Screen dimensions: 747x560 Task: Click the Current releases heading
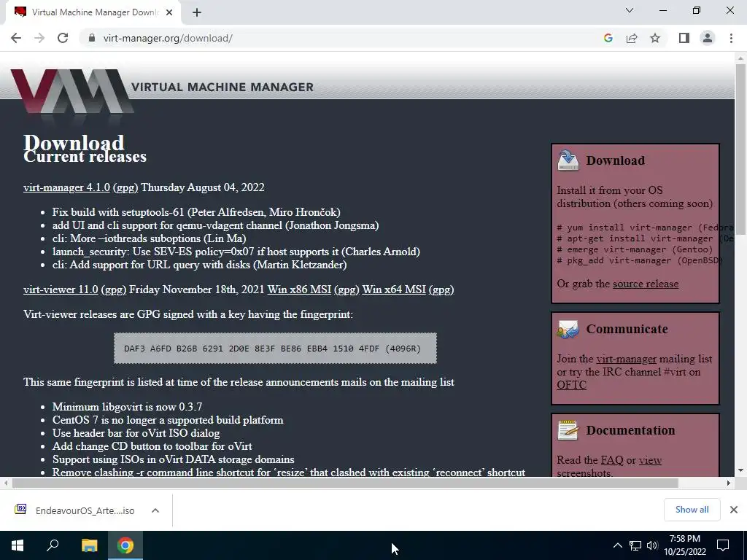click(x=85, y=157)
